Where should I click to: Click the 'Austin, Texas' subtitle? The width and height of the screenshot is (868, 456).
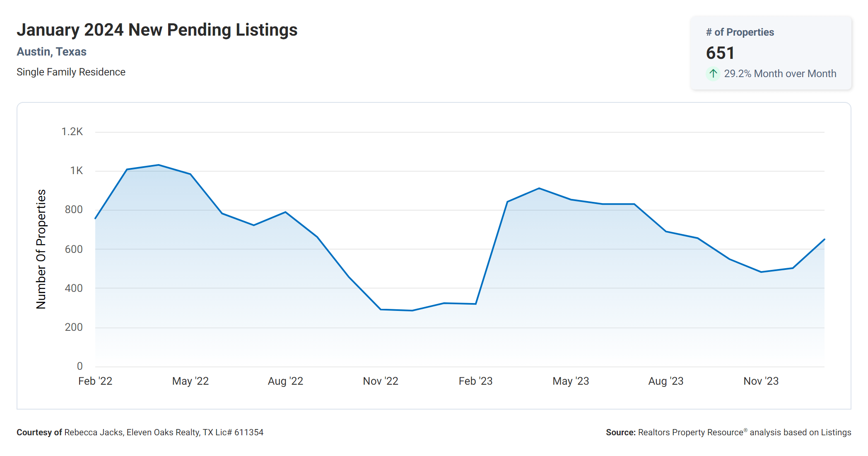click(x=51, y=52)
